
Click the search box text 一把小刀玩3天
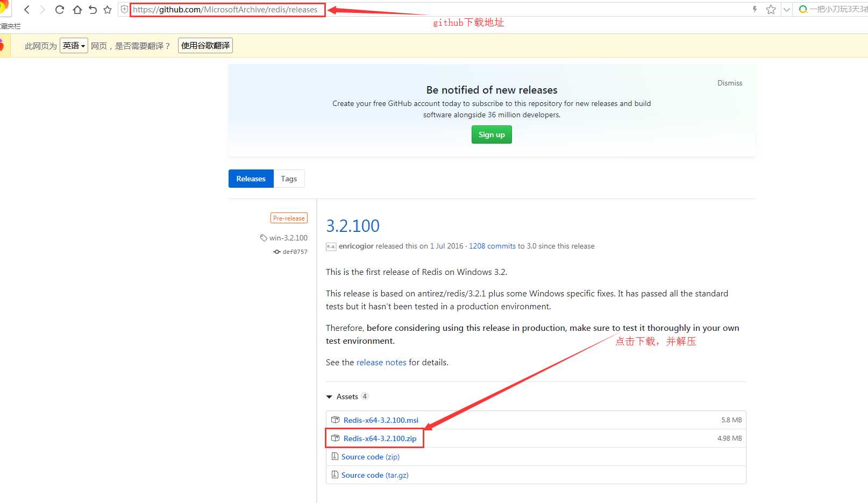click(x=839, y=9)
